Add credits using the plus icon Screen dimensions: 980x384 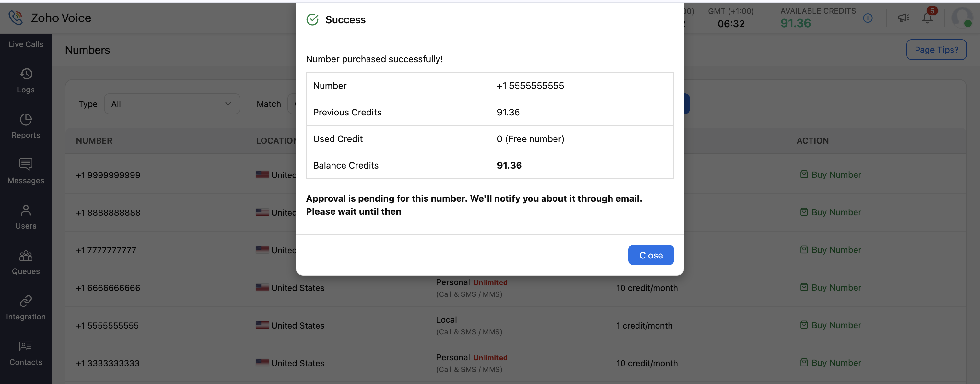868,18
